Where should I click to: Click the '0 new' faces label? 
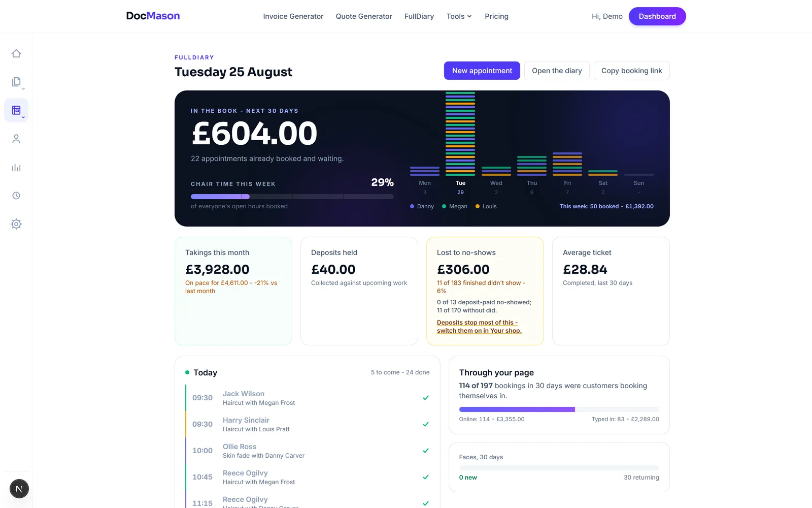point(468,478)
